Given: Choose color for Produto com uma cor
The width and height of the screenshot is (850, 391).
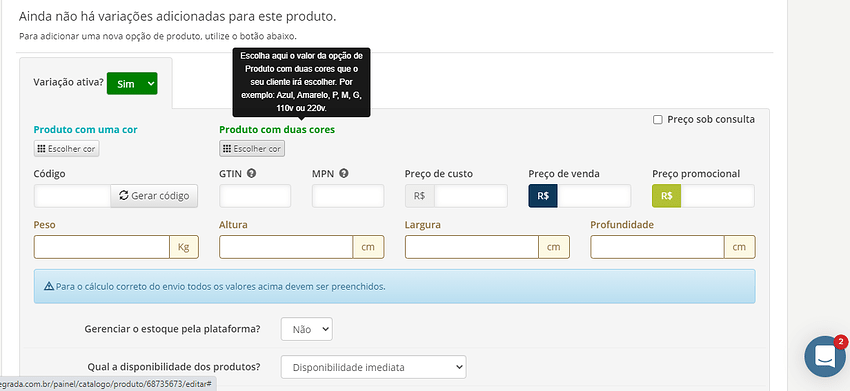Looking at the screenshot, I should 67,149.
